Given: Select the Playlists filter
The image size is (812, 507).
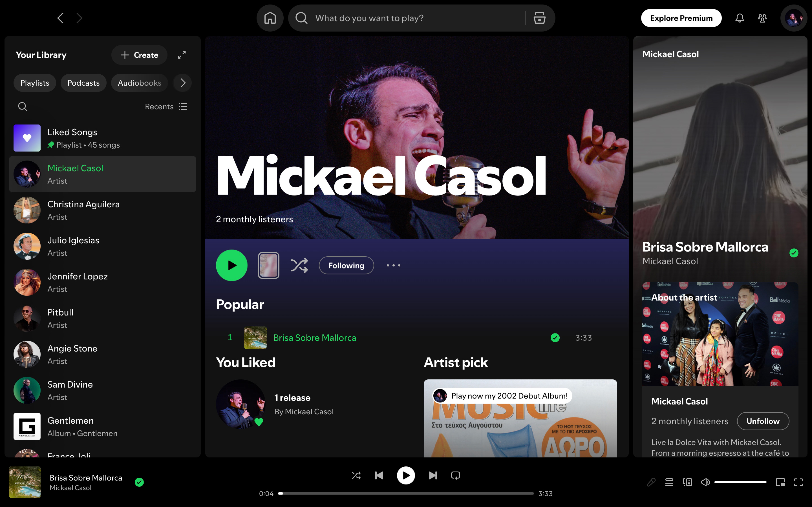Looking at the screenshot, I should click(35, 83).
